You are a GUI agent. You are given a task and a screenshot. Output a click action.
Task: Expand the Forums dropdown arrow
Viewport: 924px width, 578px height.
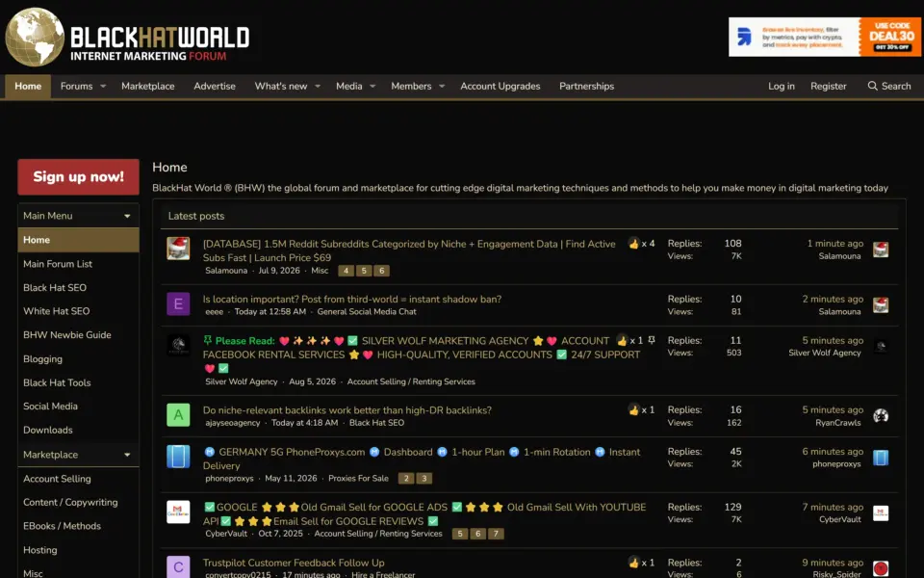pos(103,86)
